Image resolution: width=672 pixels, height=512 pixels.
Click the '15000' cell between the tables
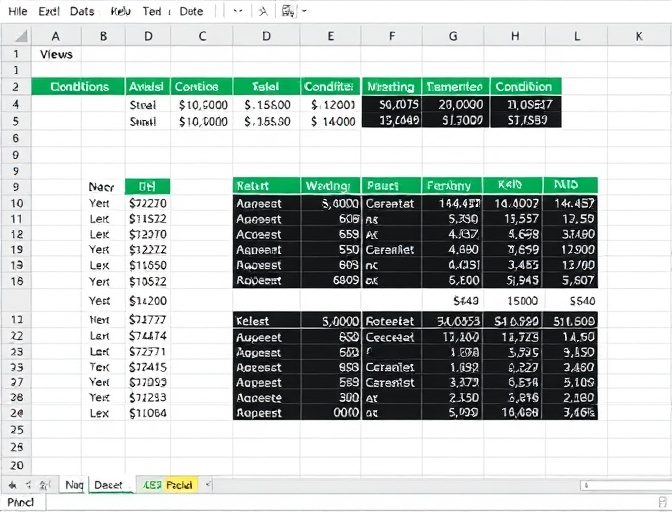click(513, 301)
